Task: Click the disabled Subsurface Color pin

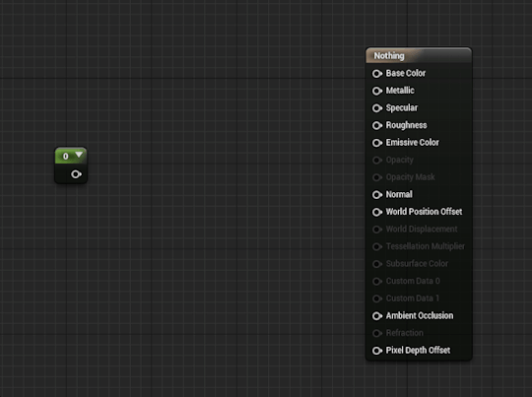Action: tap(377, 264)
